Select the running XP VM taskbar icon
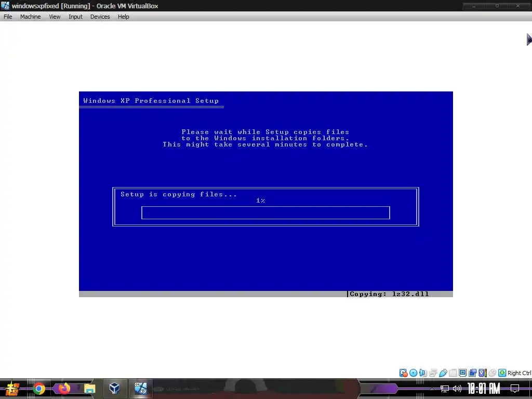This screenshot has width=532, height=399. tap(140, 389)
